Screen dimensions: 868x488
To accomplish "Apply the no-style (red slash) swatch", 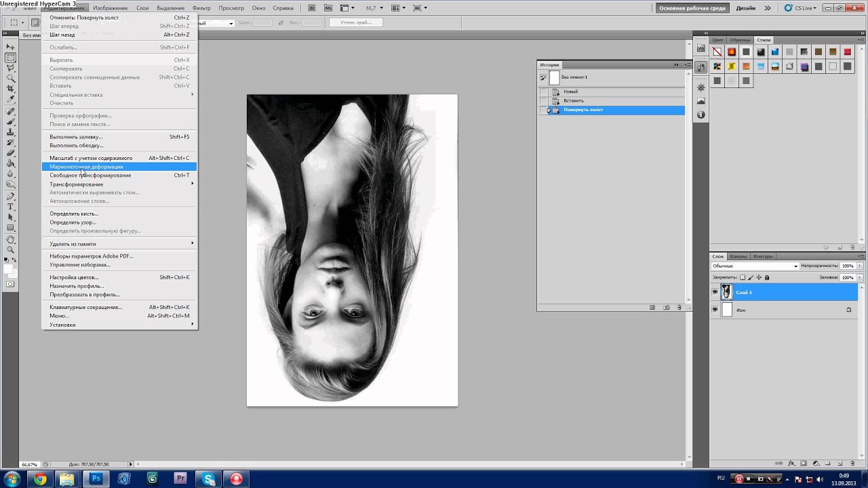I will (x=717, y=52).
